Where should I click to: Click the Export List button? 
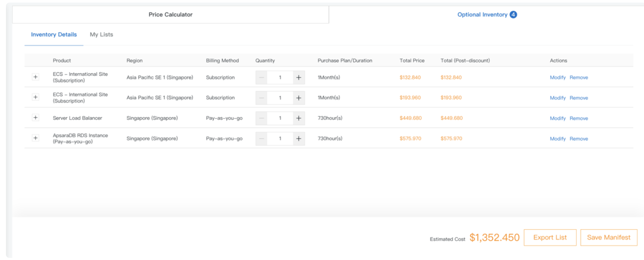(550, 237)
